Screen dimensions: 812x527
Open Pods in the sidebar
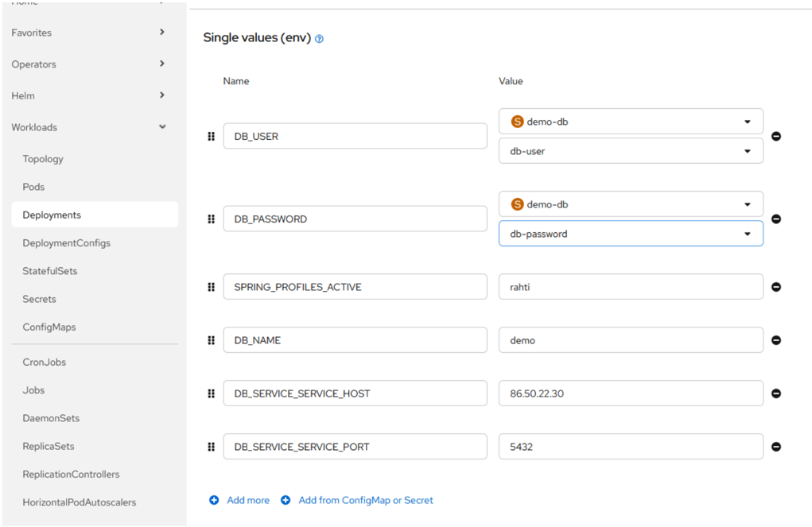[34, 187]
